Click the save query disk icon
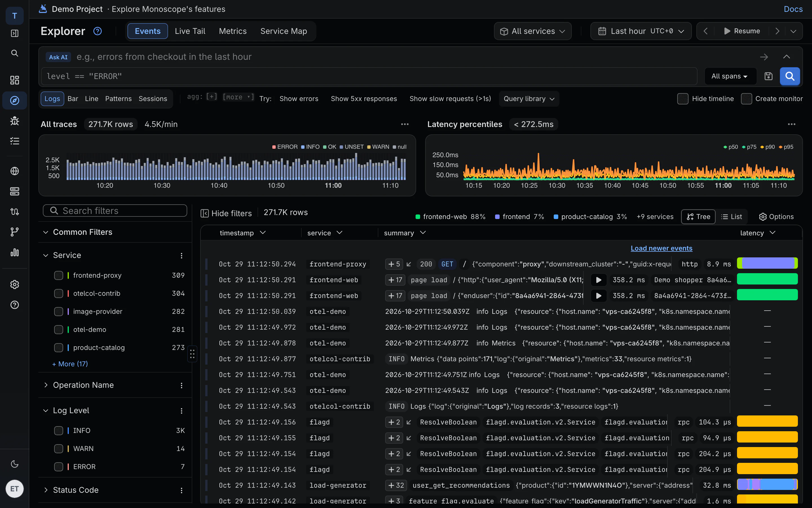 (768, 76)
